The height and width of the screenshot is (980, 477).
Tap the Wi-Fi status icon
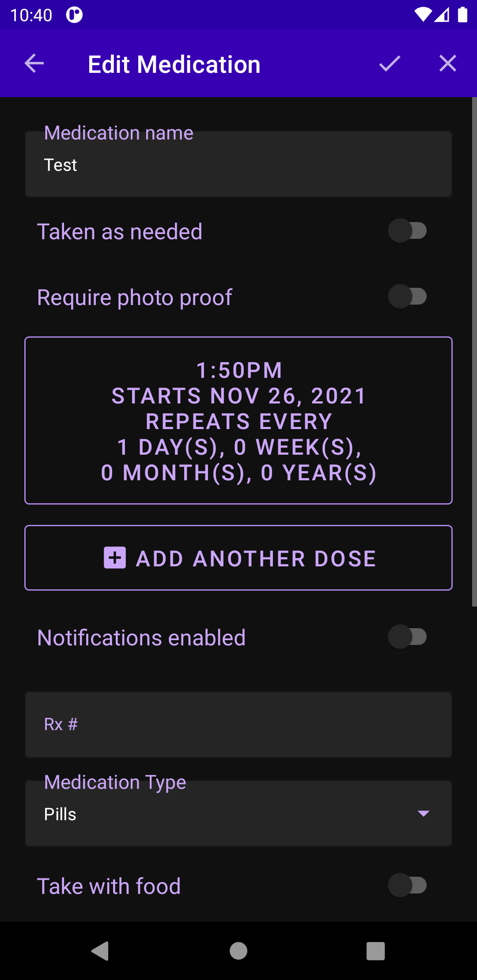click(422, 15)
